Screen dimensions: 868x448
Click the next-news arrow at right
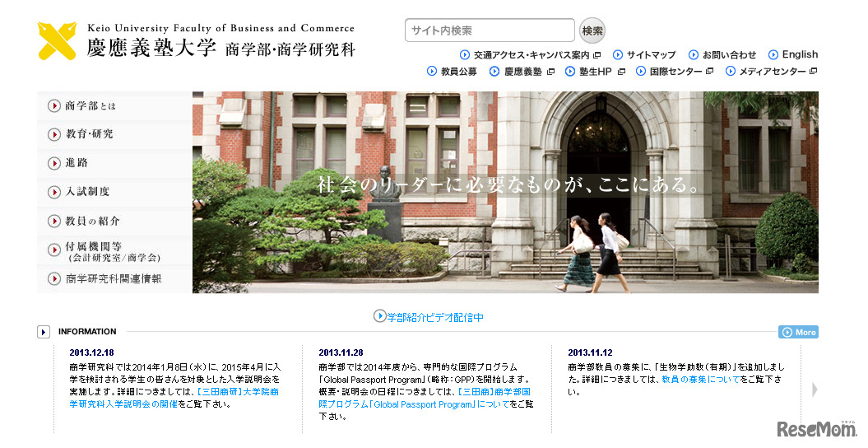[815, 390]
